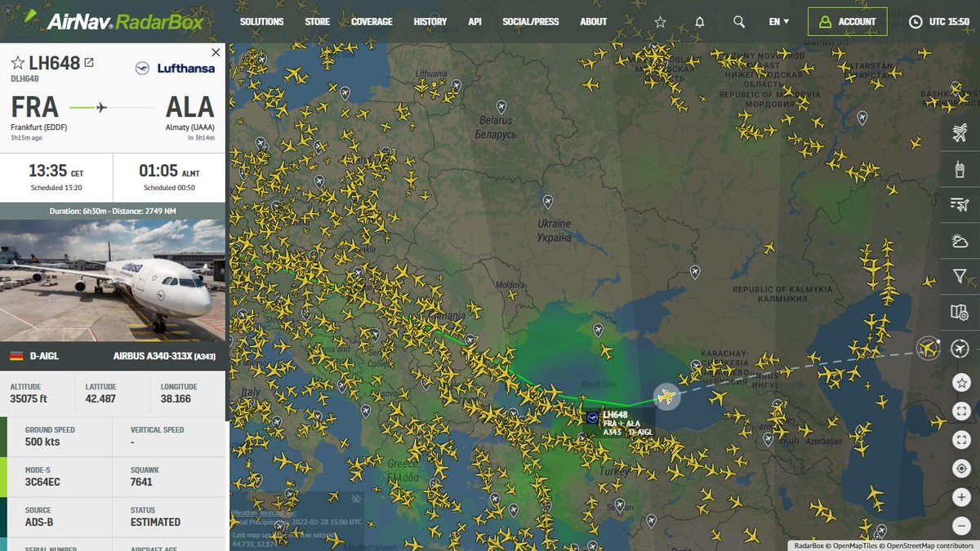Viewport: 980px width, 551px height.
Task: Open the COVERAGE menu item
Action: 372,22
